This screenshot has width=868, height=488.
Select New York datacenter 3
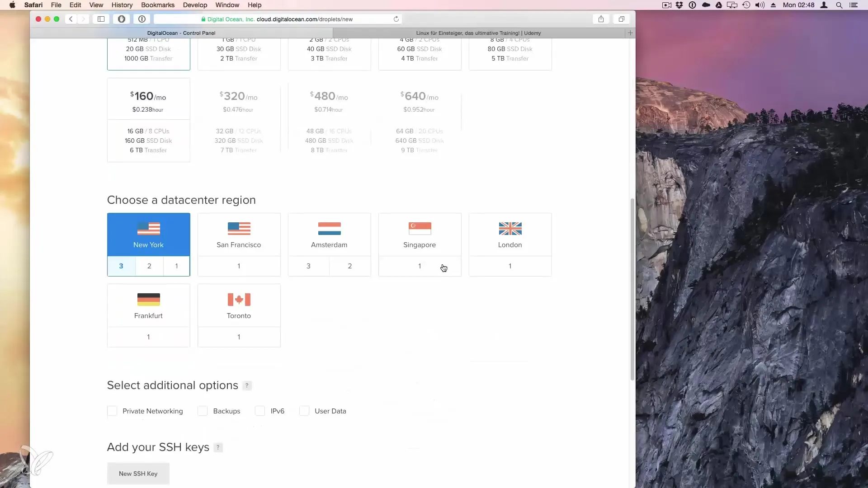(x=121, y=266)
